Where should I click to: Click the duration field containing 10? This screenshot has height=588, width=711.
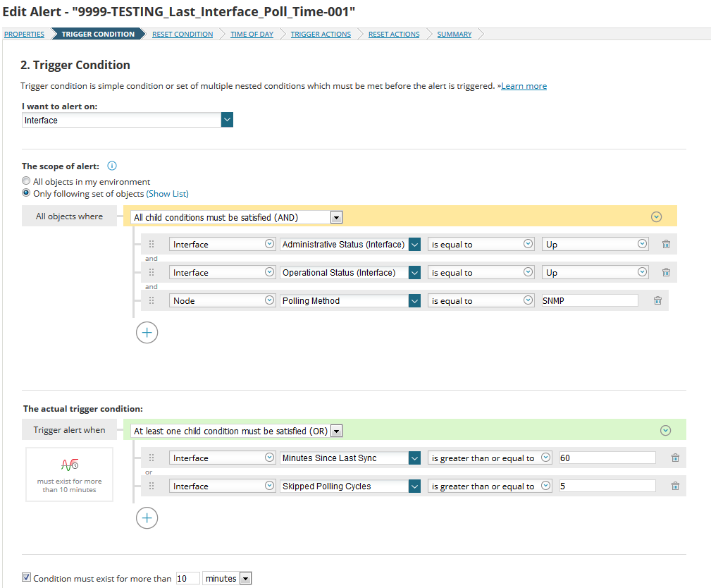(x=187, y=578)
